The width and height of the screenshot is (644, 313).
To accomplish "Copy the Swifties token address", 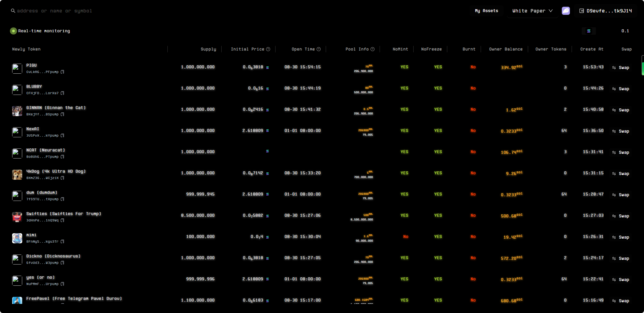I will point(62,220).
